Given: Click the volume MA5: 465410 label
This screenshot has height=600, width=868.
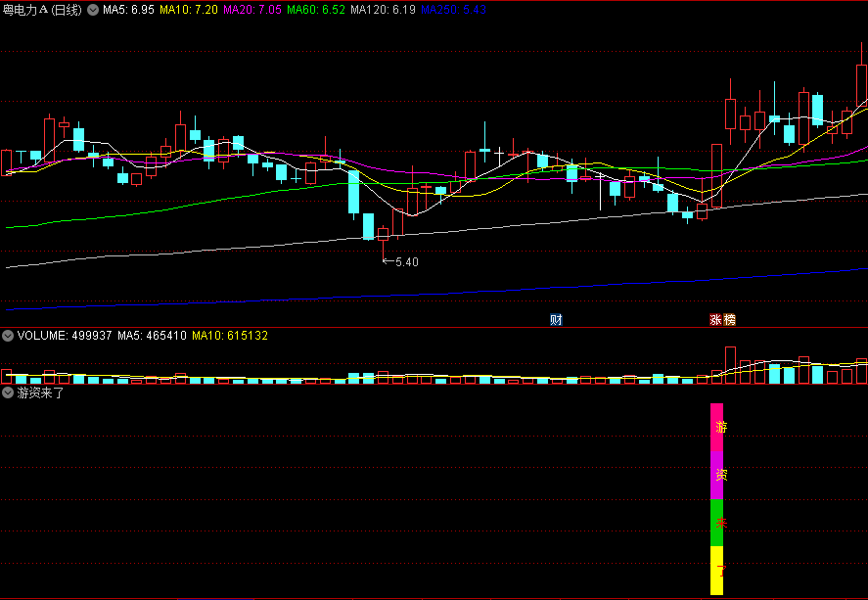Looking at the screenshot, I should (153, 336).
